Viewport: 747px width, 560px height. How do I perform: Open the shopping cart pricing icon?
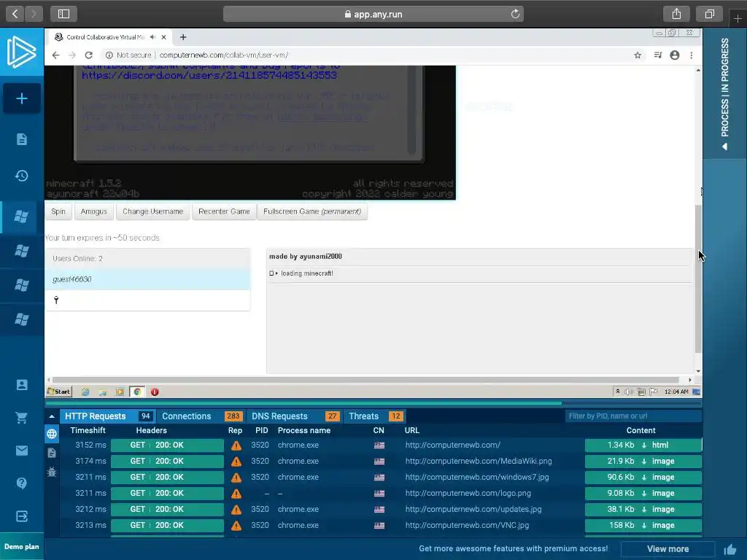click(21, 418)
